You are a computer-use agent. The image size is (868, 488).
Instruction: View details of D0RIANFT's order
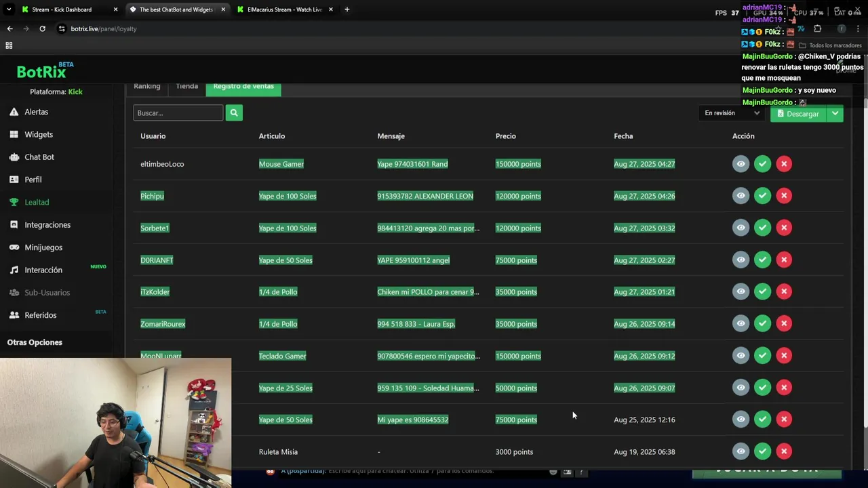(x=741, y=260)
